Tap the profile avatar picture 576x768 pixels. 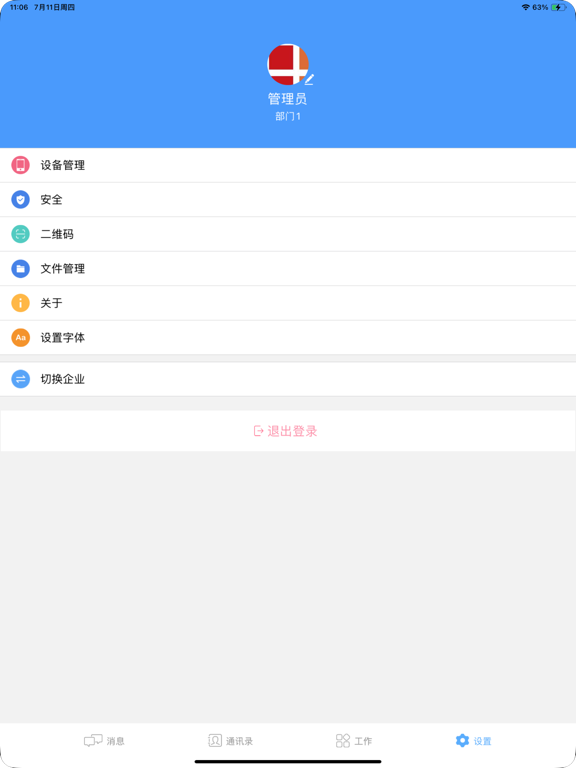(x=288, y=64)
